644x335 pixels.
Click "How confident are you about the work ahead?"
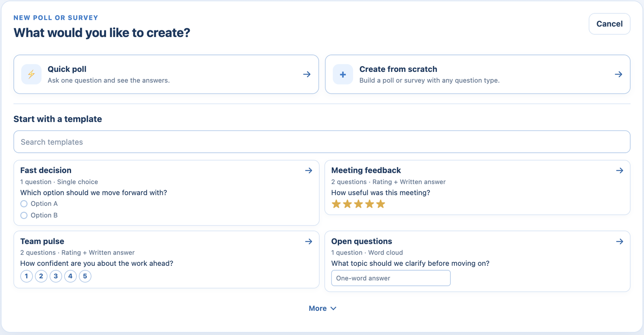[x=97, y=264]
